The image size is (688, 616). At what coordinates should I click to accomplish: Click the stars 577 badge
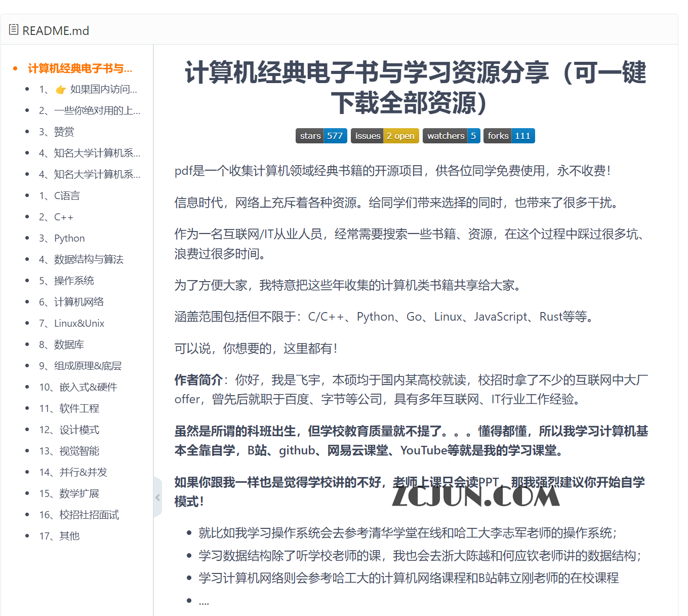tap(321, 136)
